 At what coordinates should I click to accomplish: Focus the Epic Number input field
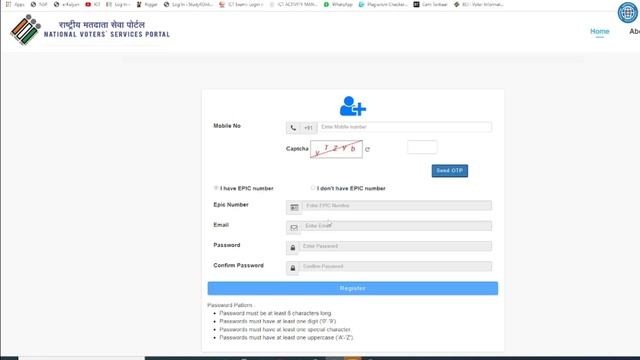(x=397, y=205)
